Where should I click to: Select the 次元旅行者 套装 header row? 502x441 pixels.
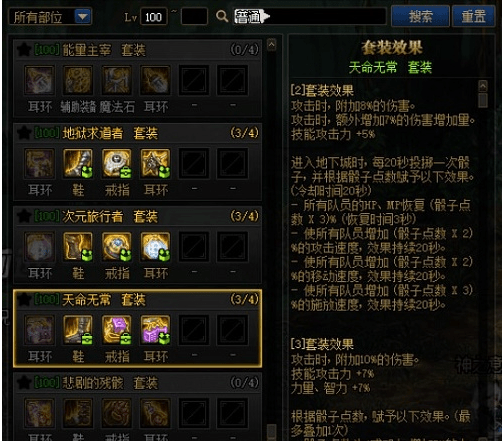coord(138,216)
